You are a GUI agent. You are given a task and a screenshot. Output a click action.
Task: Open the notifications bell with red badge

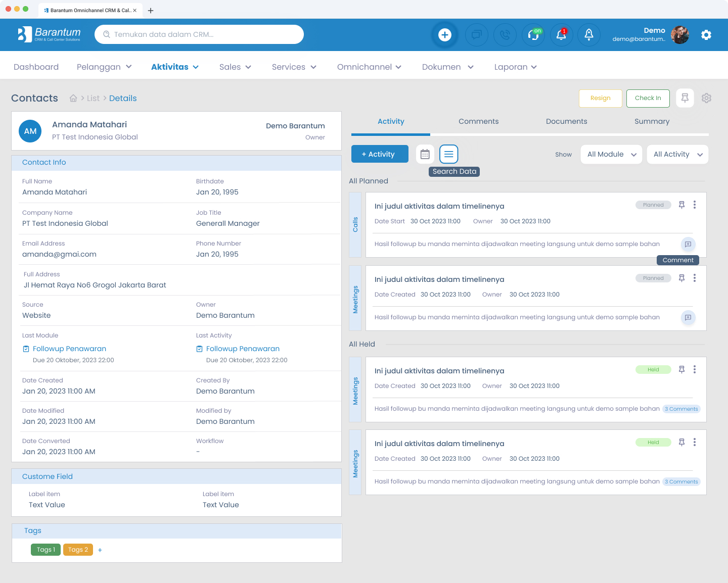tap(561, 35)
